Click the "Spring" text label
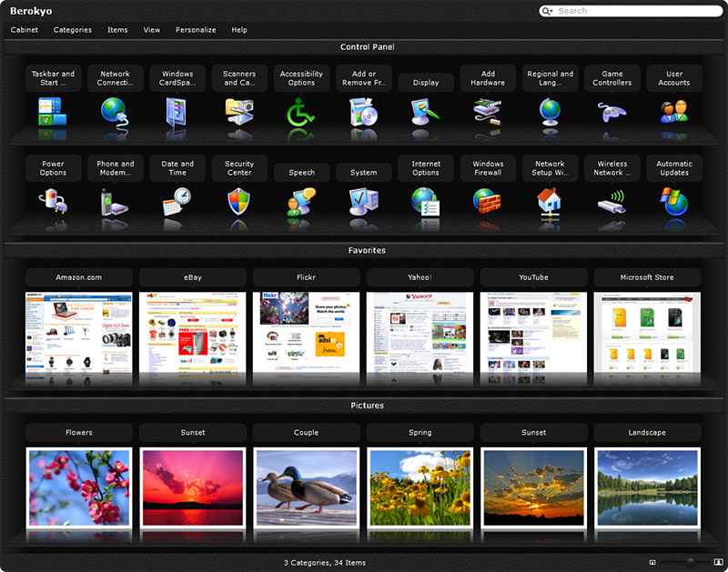 click(x=420, y=432)
